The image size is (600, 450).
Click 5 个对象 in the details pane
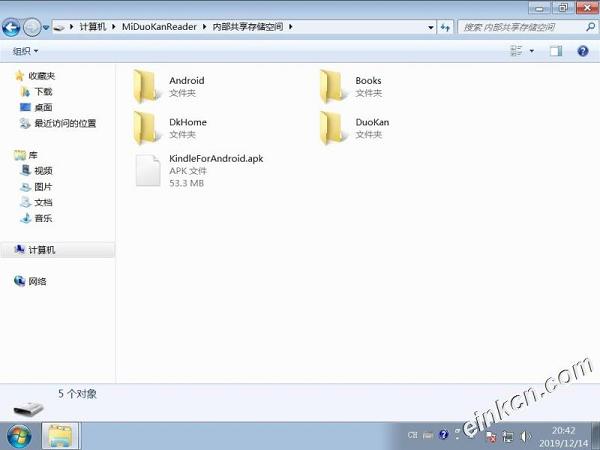(78, 393)
